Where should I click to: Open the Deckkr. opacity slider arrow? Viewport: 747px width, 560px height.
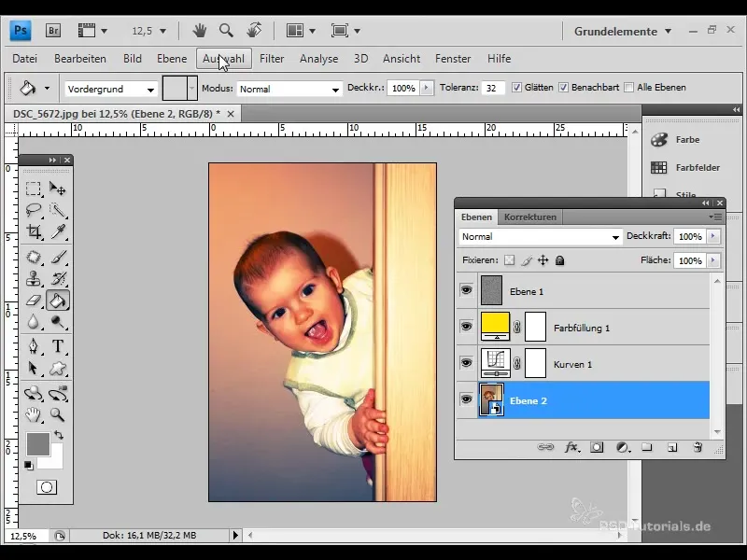coord(427,88)
